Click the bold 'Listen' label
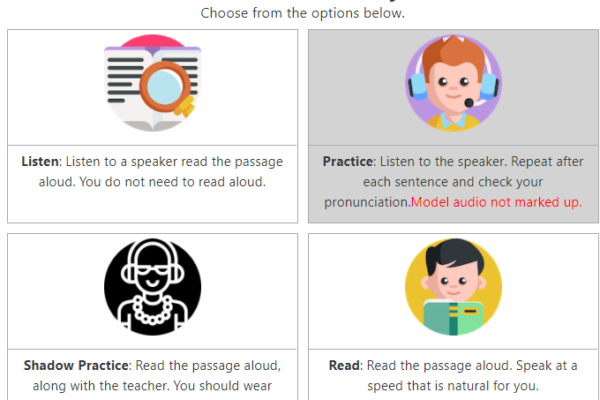600x400 pixels. click(x=40, y=162)
